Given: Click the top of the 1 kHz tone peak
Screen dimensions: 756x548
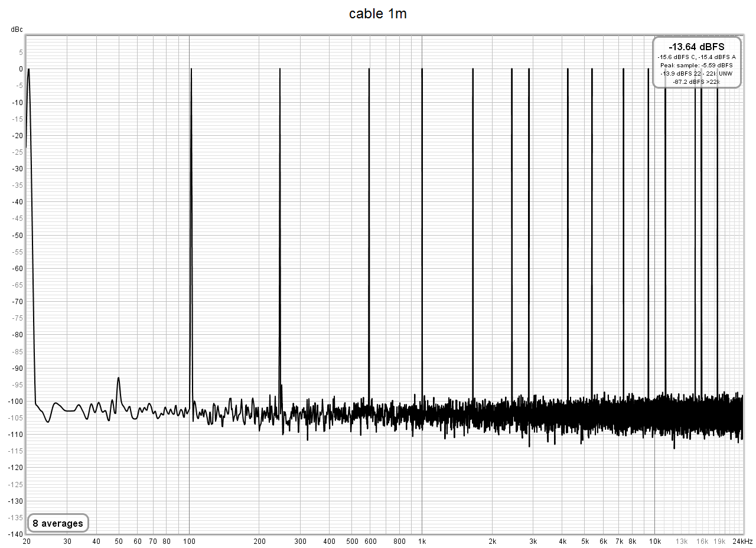Looking at the screenshot, I should [422, 69].
